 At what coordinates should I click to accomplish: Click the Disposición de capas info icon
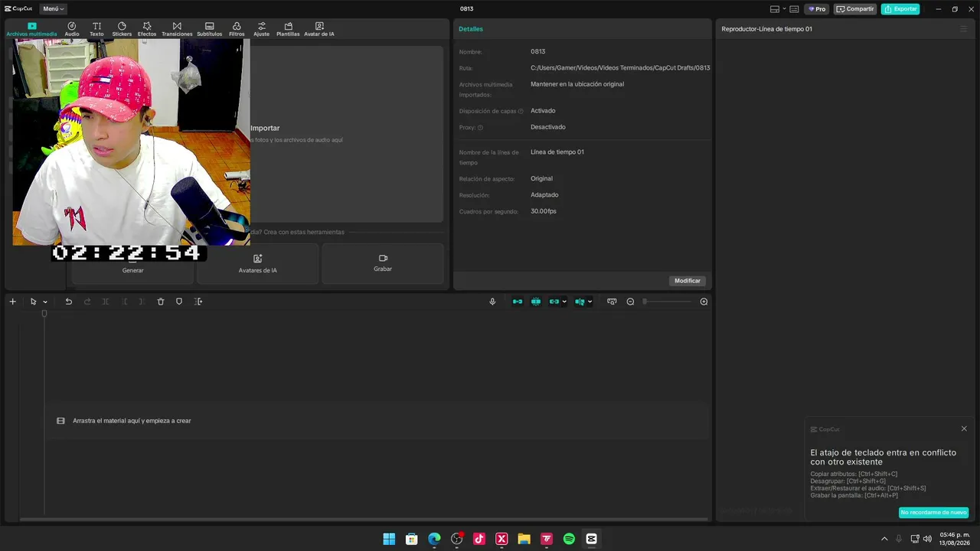(521, 112)
